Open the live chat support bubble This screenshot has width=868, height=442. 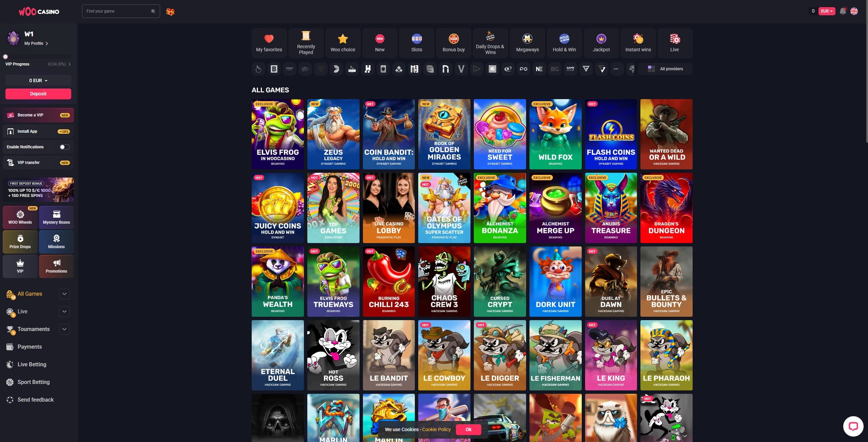point(853,426)
